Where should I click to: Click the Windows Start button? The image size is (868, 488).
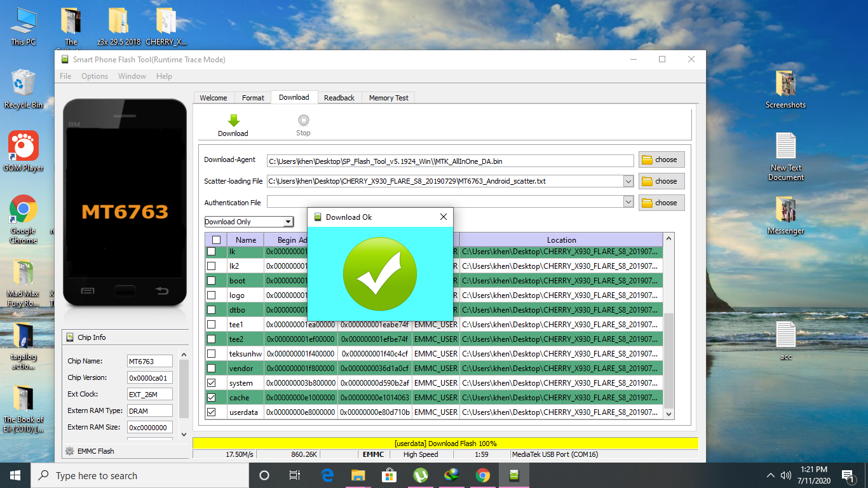15,475
